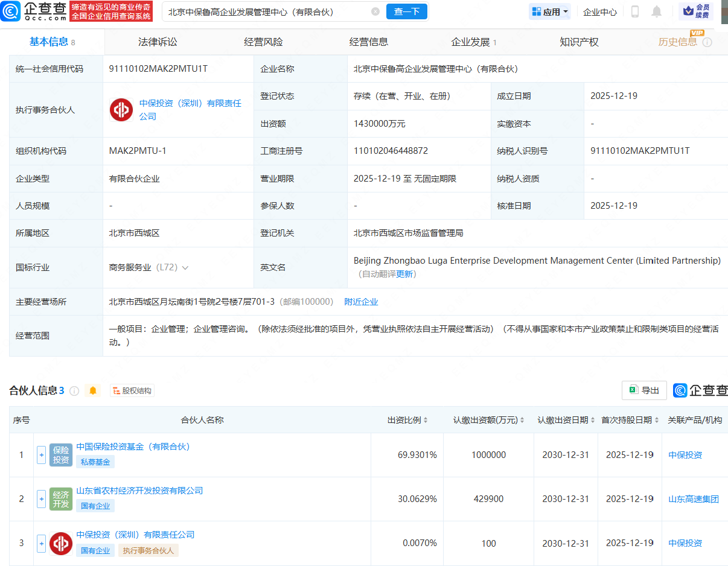The width and height of the screenshot is (728, 566).
Task: Expand details for 中国保险投资基金 partner row
Action: 41,455
